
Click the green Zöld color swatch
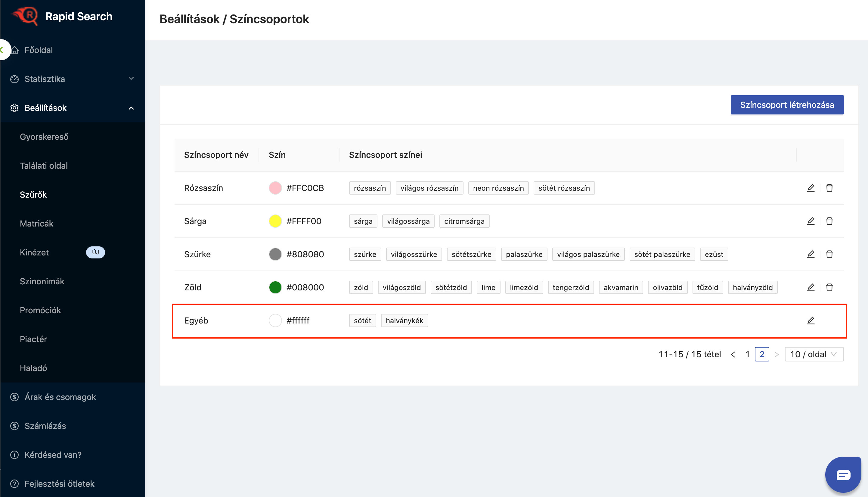click(x=275, y=287)
